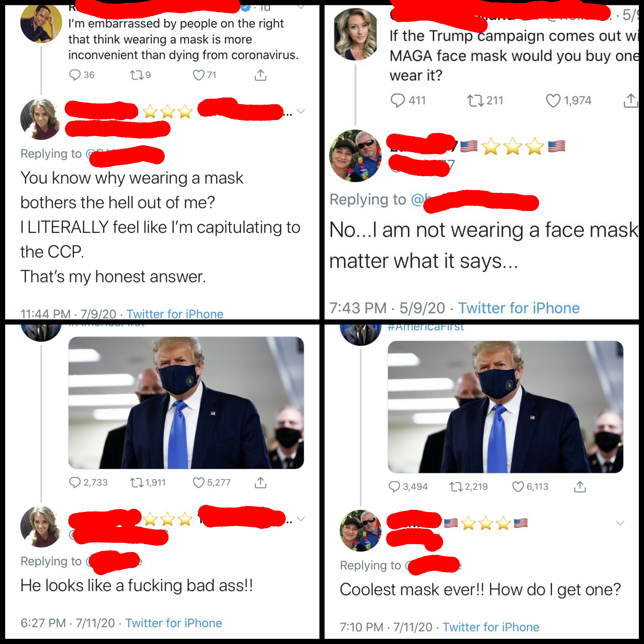This screenshot has height=644, width=644.
Task: Open 'Twitter for iPhone' link dated 7/9/20
Action: tap(175, 314)
